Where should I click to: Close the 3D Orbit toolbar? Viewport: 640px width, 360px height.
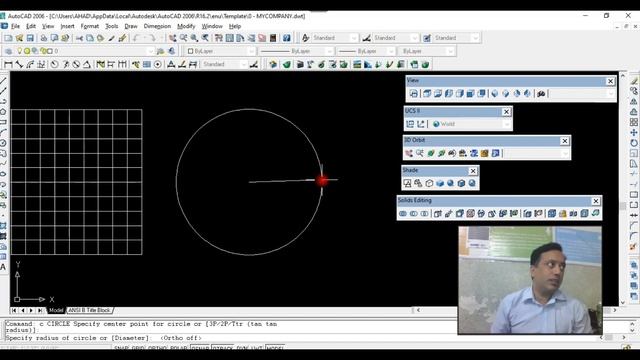[x=565, y=141]
